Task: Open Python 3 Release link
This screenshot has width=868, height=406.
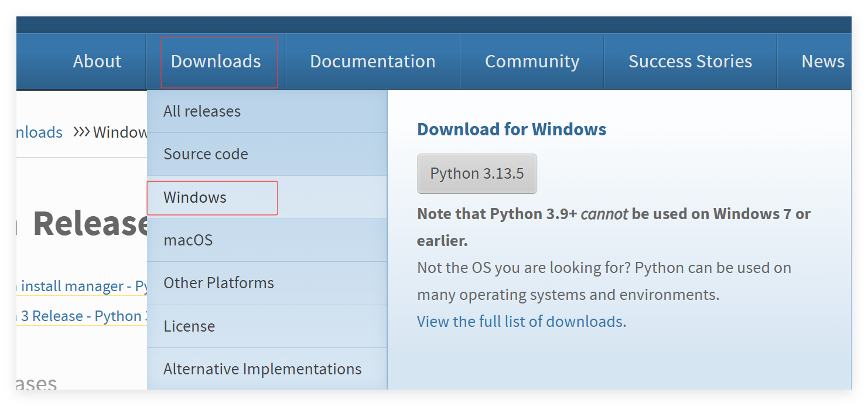Action: pos(82,316)
